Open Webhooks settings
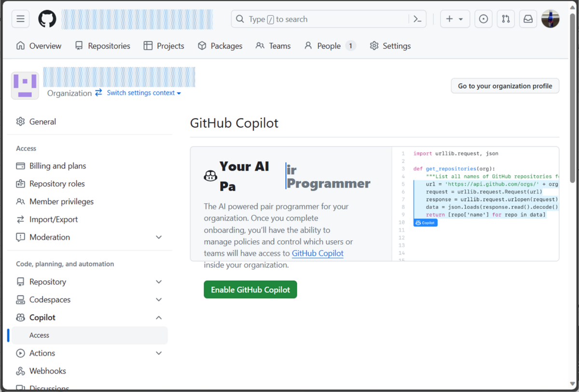 tap(47, 370)
